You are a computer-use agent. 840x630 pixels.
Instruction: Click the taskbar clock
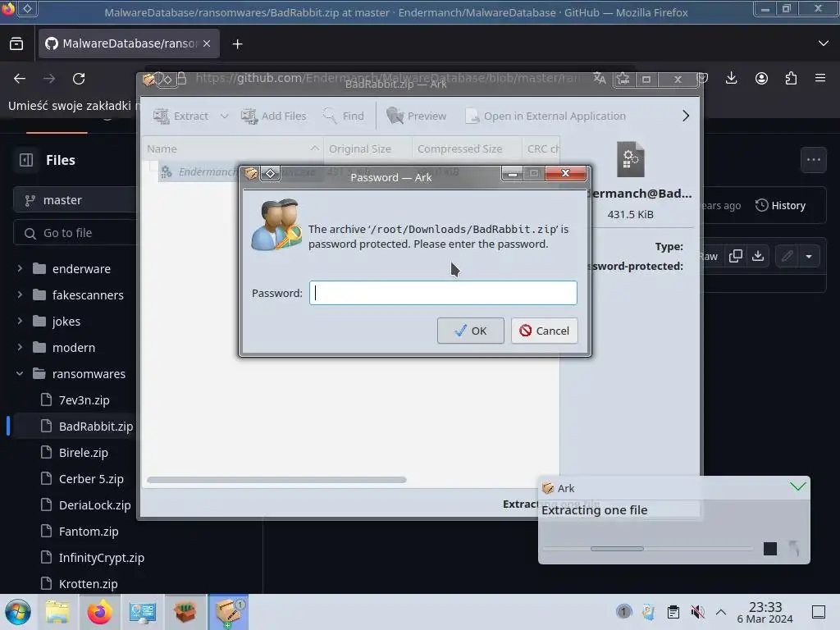coord(765,612)
